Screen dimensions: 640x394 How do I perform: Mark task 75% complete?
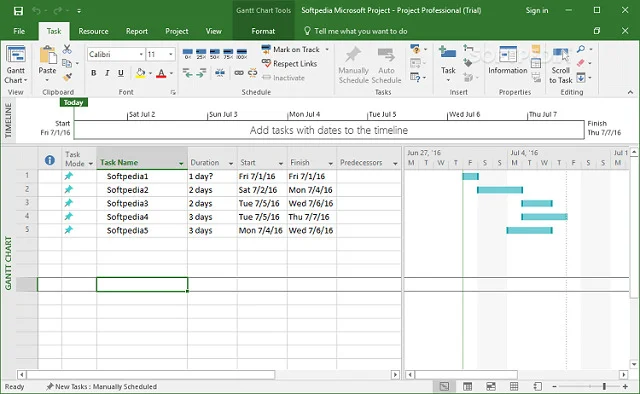pos(228,54)
